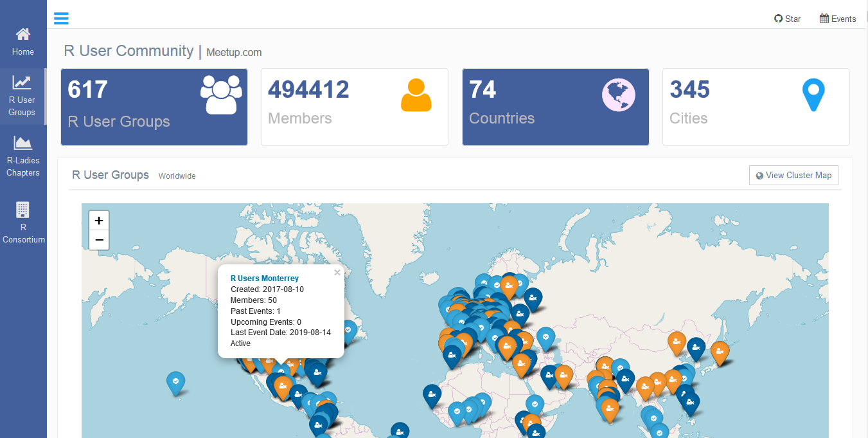Open the Events link in the header
Image resolution: width=868 pixels, height=438 pixels.
838,19
